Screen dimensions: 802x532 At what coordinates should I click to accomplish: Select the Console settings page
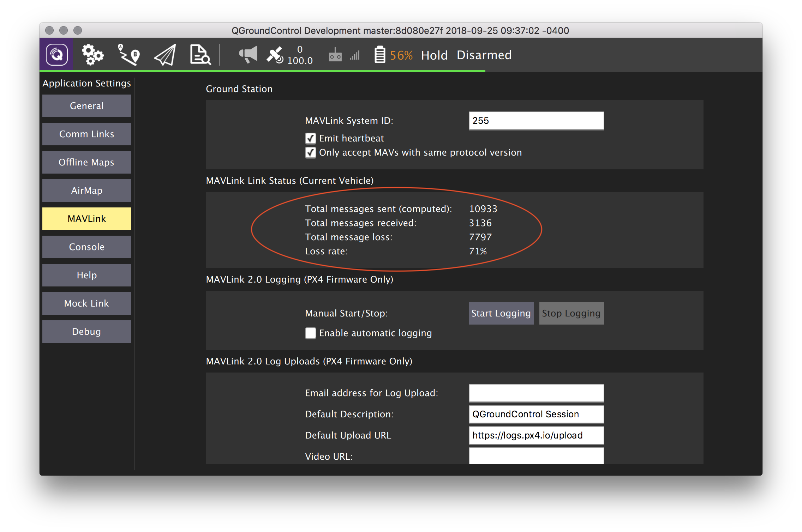click(x=86, y=247)
